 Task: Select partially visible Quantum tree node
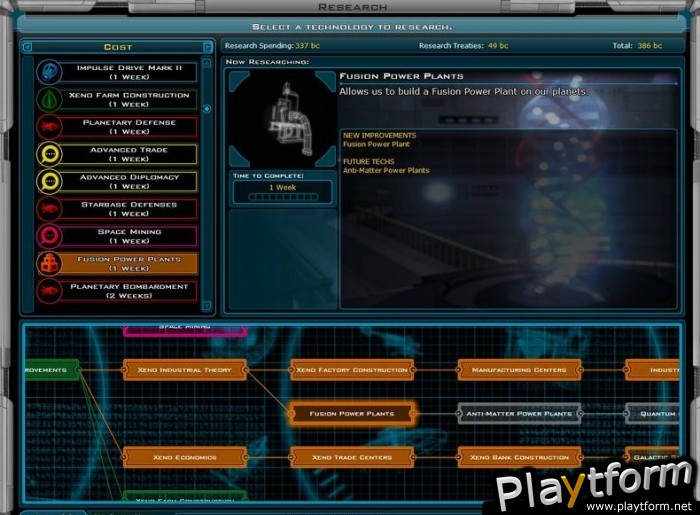coord(652,414)
